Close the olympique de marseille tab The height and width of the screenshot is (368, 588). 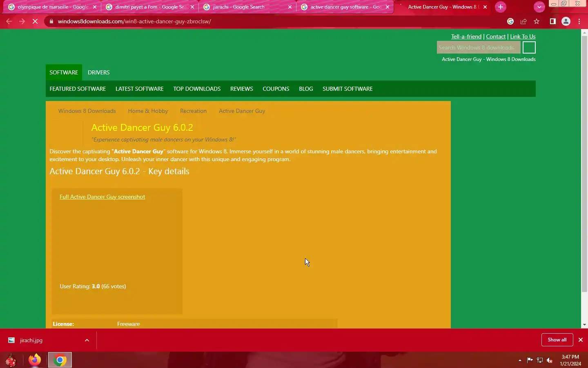(x=95, y=7)
